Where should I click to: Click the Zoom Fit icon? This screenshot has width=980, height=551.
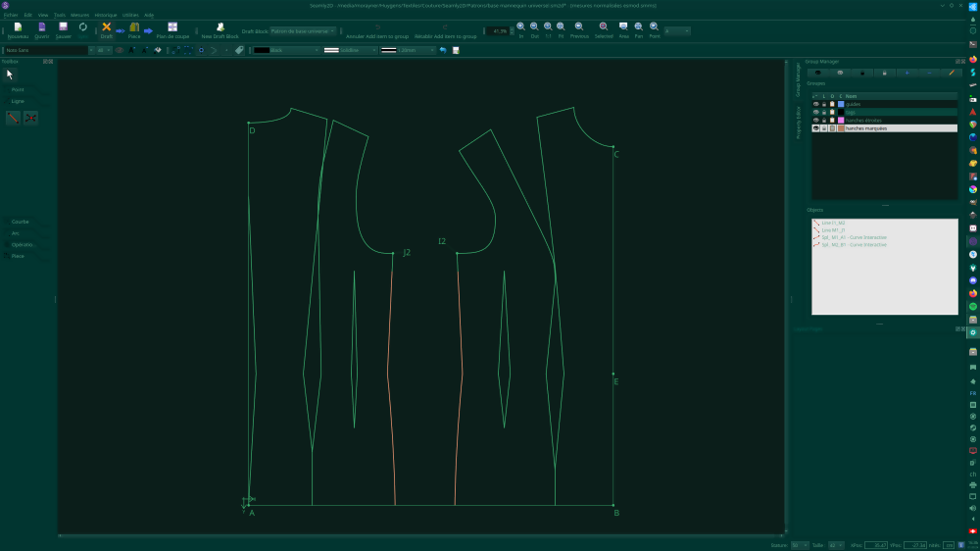(x=561, y=26)
